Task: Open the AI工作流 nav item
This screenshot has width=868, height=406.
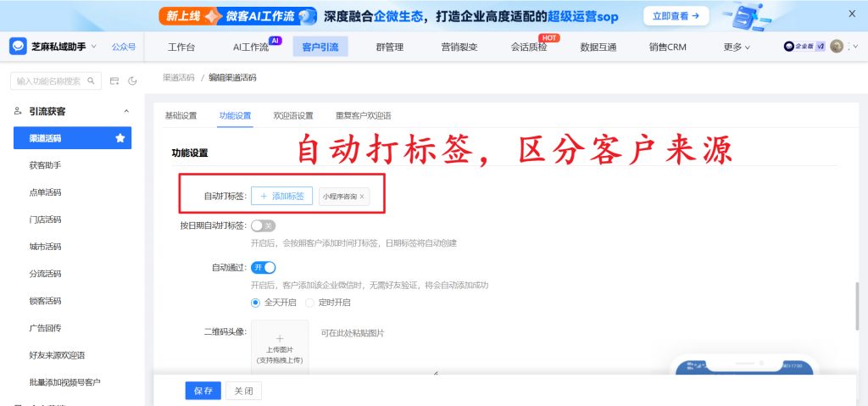Action: click(x=251, y=47)
